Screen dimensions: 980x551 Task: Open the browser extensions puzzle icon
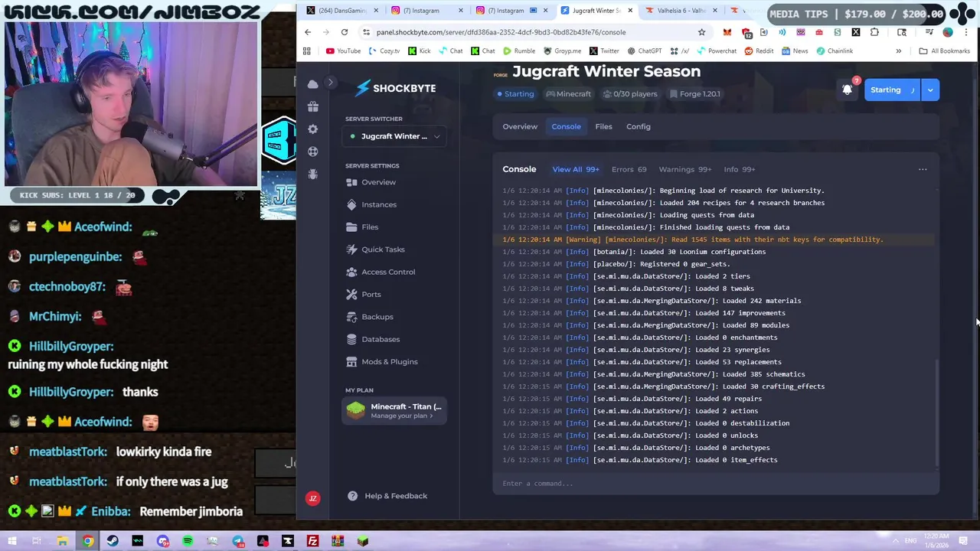click(x=874, y=32)
